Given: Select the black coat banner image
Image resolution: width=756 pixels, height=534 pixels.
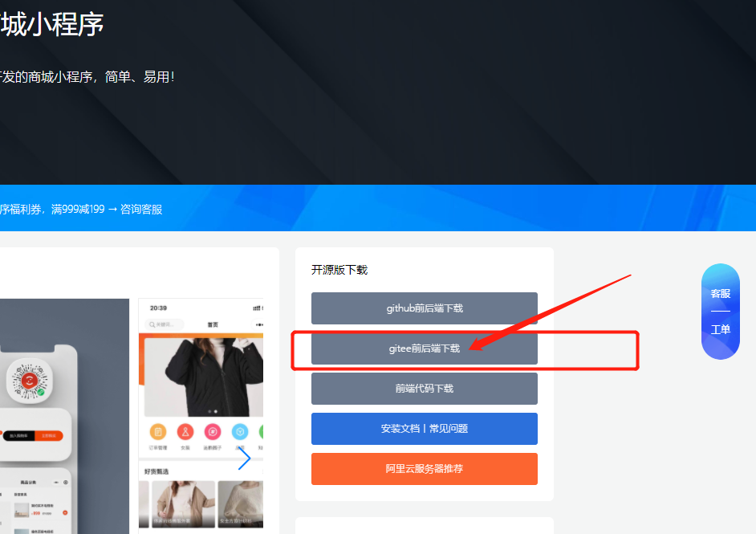Looking at the screenshot, I should pos(204,377).
